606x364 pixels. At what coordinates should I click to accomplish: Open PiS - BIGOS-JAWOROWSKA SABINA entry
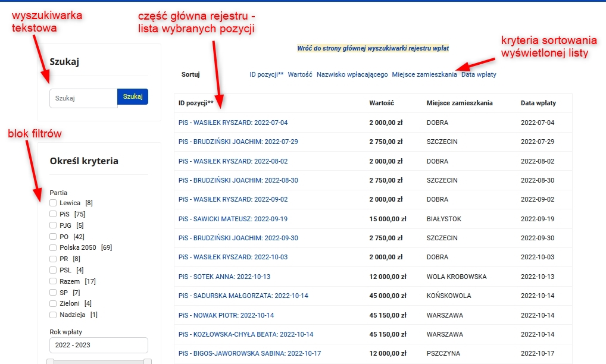coord(249,353)
